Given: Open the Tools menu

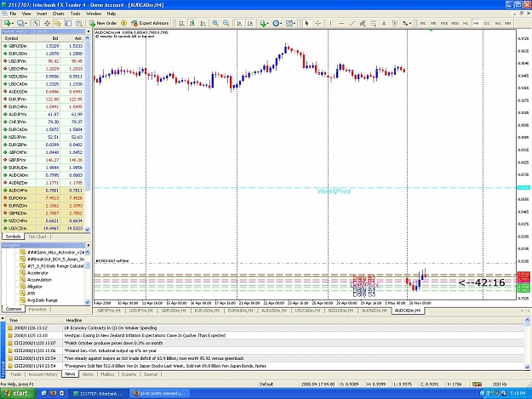Looking at the screenshot, I should 75,14.
